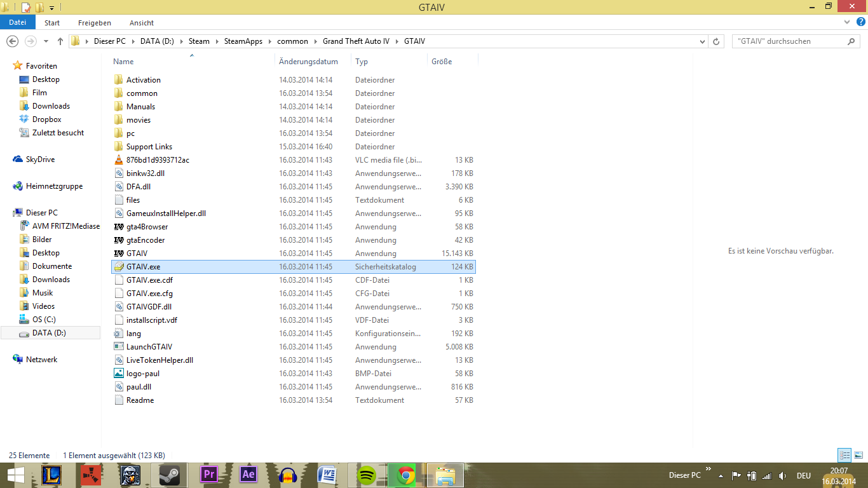
Task: Open Microsoft Word from the taskbar
Action: click(x=327, y=475)
